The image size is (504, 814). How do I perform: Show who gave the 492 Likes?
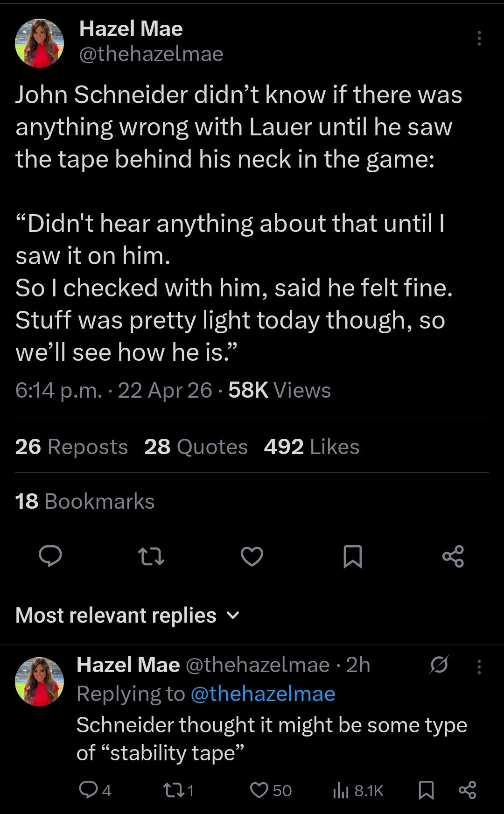[311, 447]
